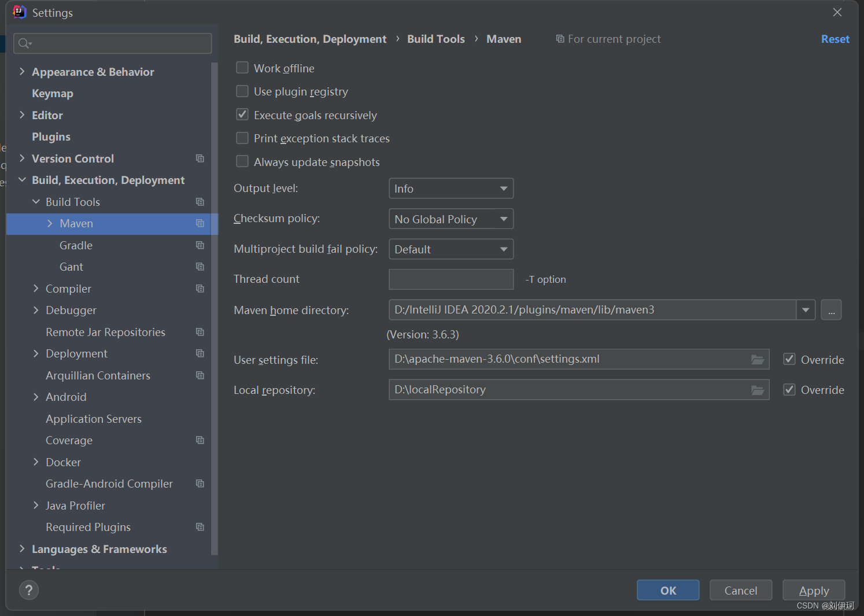Image resolution: width=864 pixels, height=616 pixels.
Task: Click the IntelliJ IDEA logo in title bar
Action: 19,12
